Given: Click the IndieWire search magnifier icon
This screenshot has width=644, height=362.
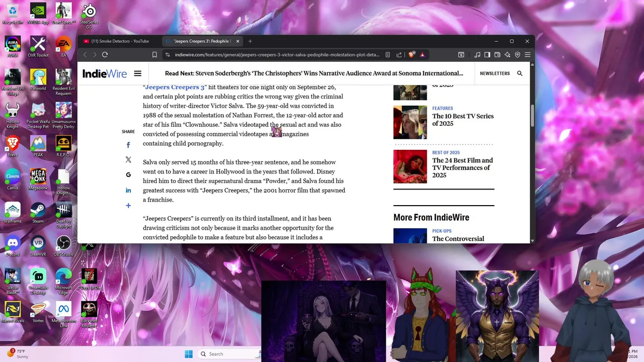Looking at the screenshot, I should pyautogui.click(x=520, y=73).
